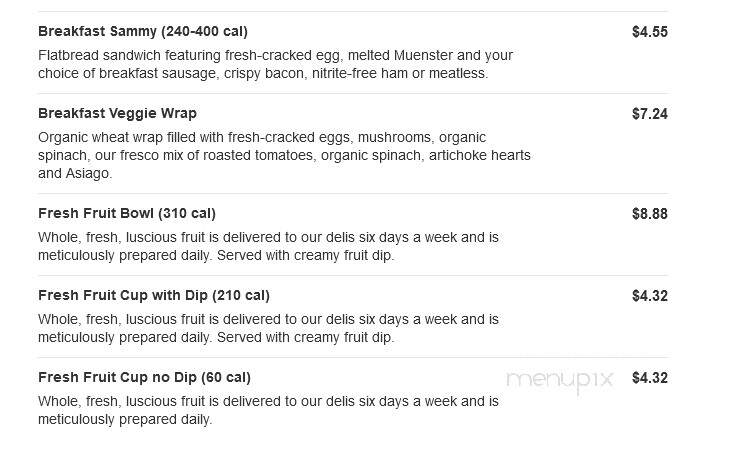The height and width of the screenshot is (462, 739).
Task: Click the Breakfast Sammy item title
Action: coord(143,32)
